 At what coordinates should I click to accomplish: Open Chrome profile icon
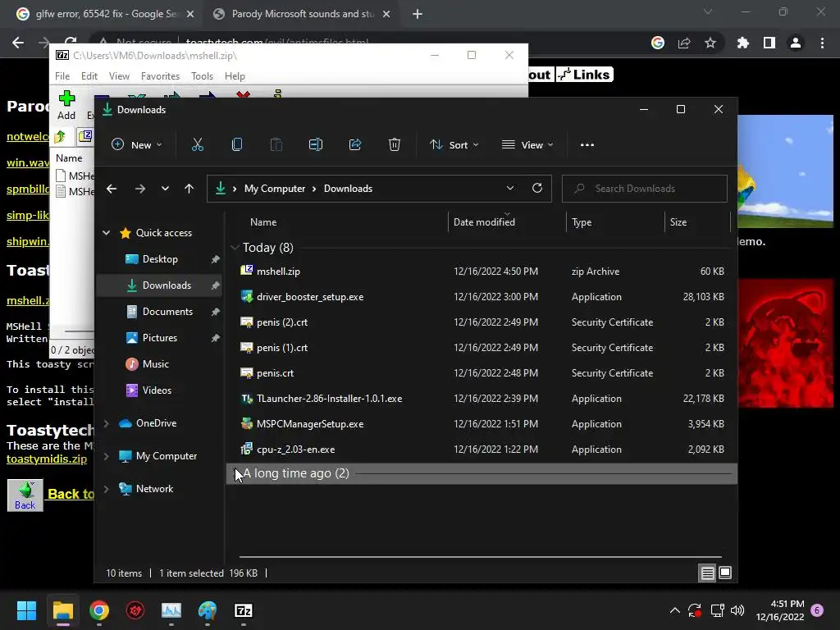pos(796,43)
